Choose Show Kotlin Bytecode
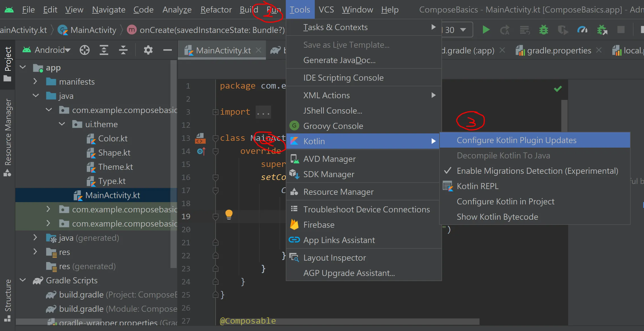Viewport: 644px width, 331px height. (x=497, y=217)
